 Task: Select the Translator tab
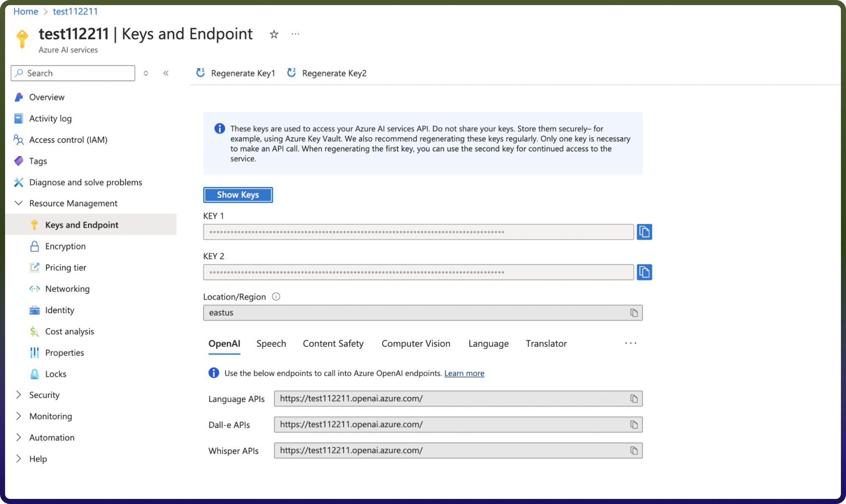tap(546, 344)
